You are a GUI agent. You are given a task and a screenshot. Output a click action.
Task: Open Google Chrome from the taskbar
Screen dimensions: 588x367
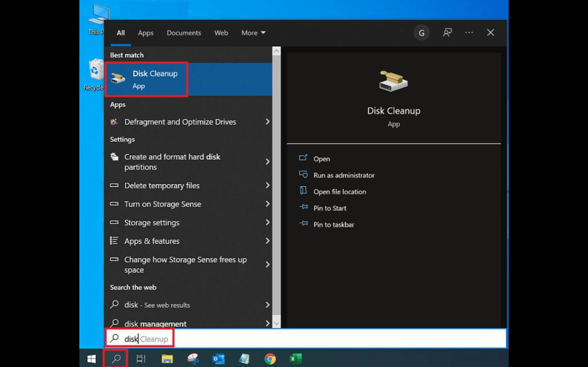click(270, 358)
